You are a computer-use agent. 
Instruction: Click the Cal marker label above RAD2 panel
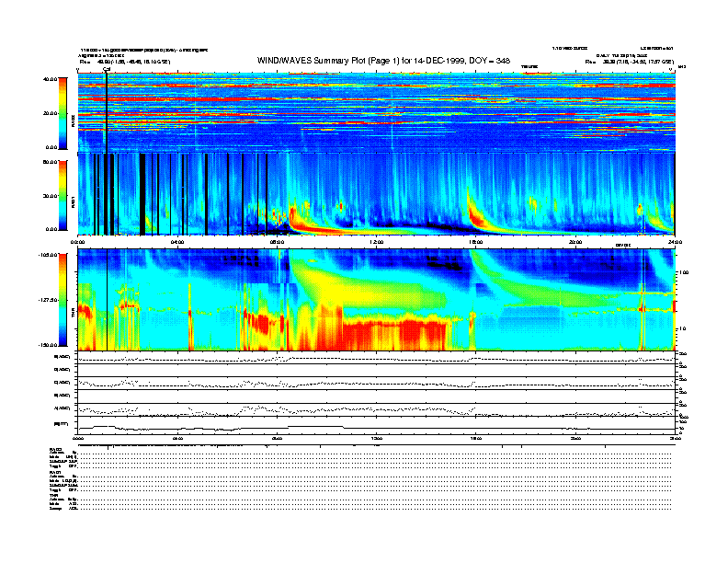[x=107, y=70]
